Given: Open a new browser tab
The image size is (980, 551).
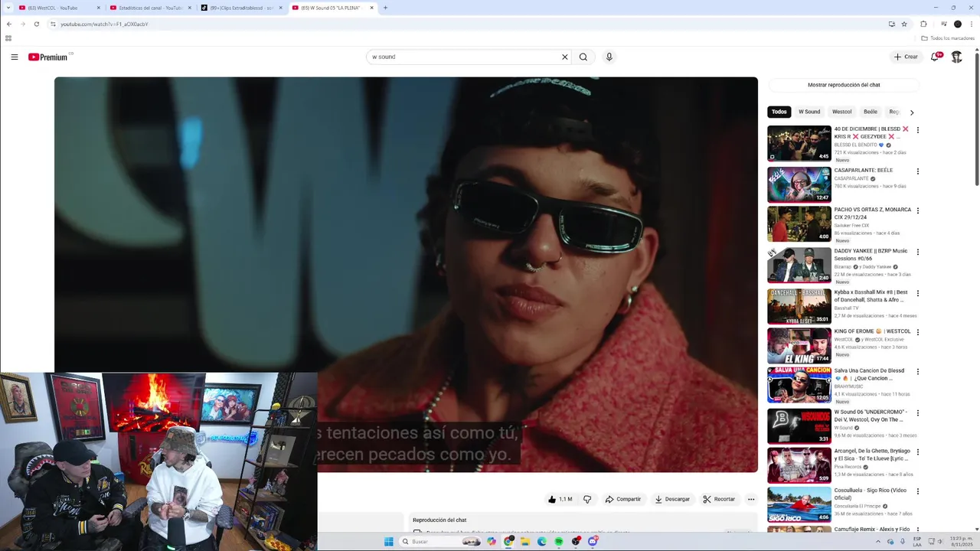Looking at the screenshot, I should [x=385, y=8].
